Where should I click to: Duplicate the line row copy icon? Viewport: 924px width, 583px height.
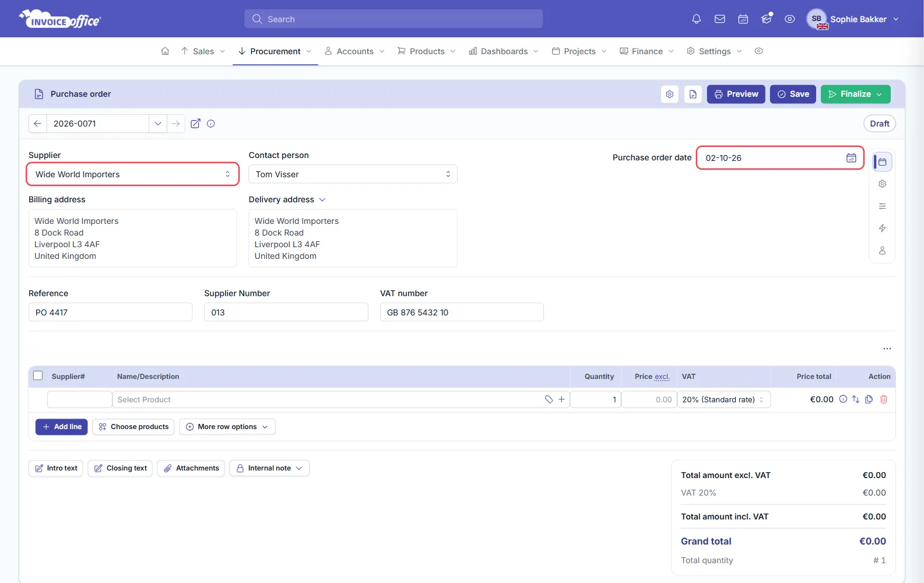[869, 399]
